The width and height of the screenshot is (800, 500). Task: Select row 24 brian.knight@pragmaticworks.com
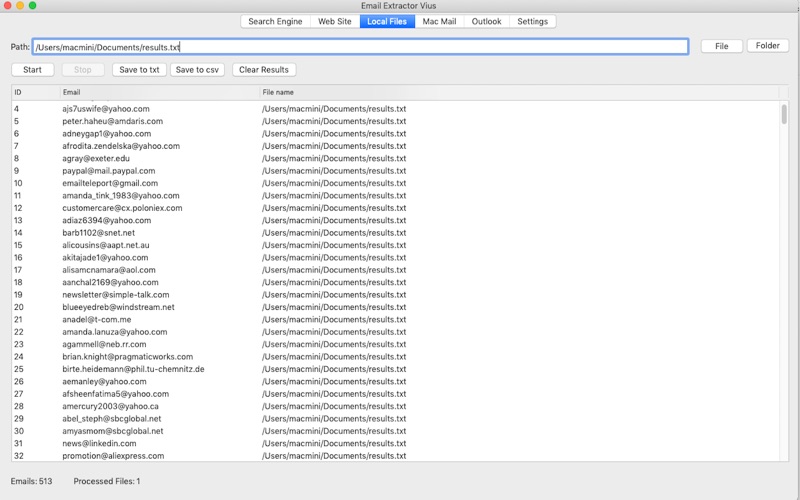coord(396,357)
